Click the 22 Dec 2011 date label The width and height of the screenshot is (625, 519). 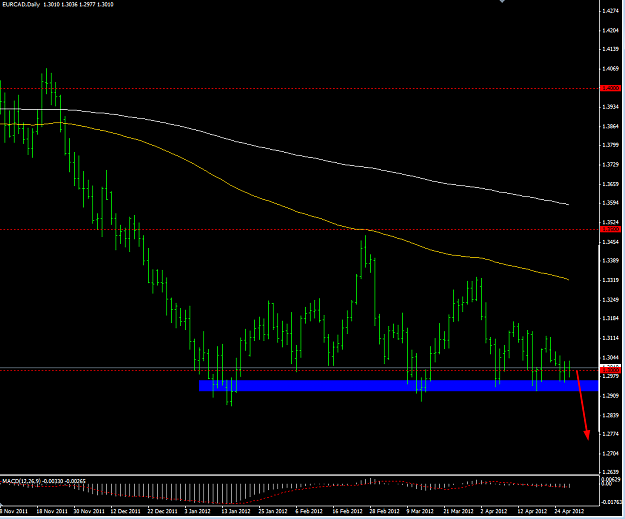point(162,511)
